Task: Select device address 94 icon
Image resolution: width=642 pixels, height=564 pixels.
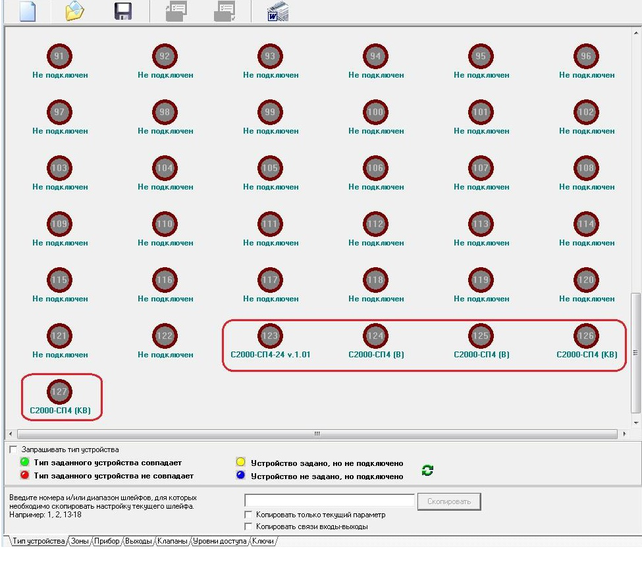Action: [x=375, y=56]
